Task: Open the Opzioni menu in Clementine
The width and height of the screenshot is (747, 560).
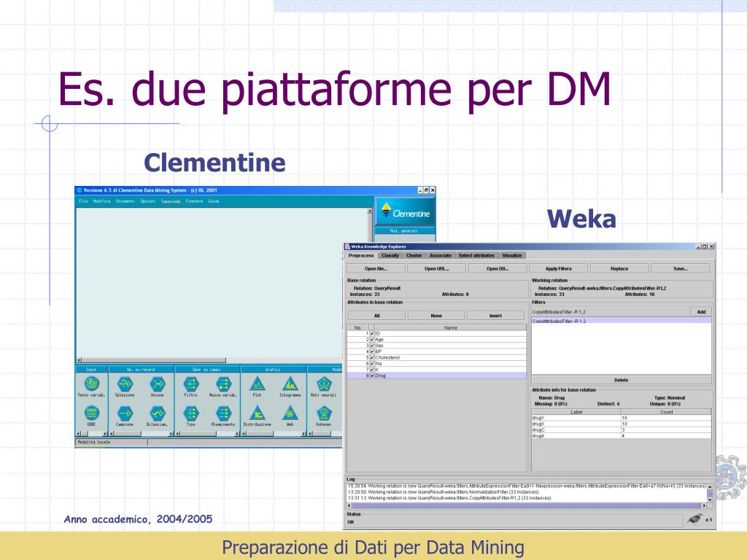Action: (x=148, y=201)
